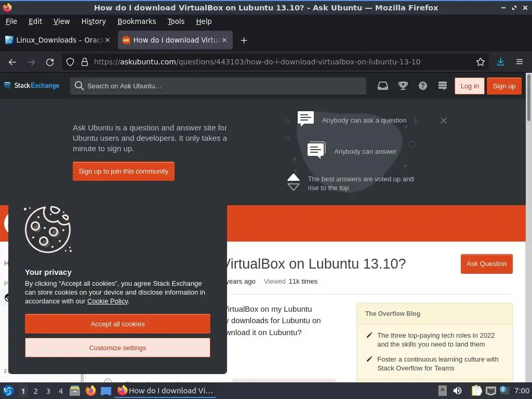
Task: Open the network status tray icon
Action: coord(490,391)
